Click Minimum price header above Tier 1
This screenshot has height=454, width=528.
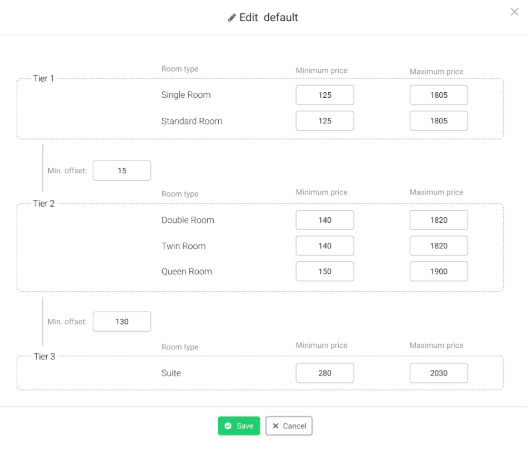pyautogui.click(x=321, y=70)
